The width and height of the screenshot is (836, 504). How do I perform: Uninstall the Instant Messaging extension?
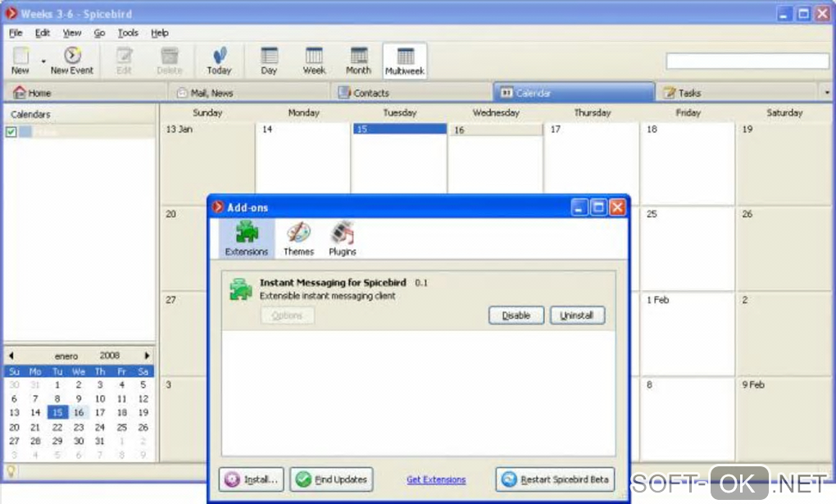[x=577, y=316]
